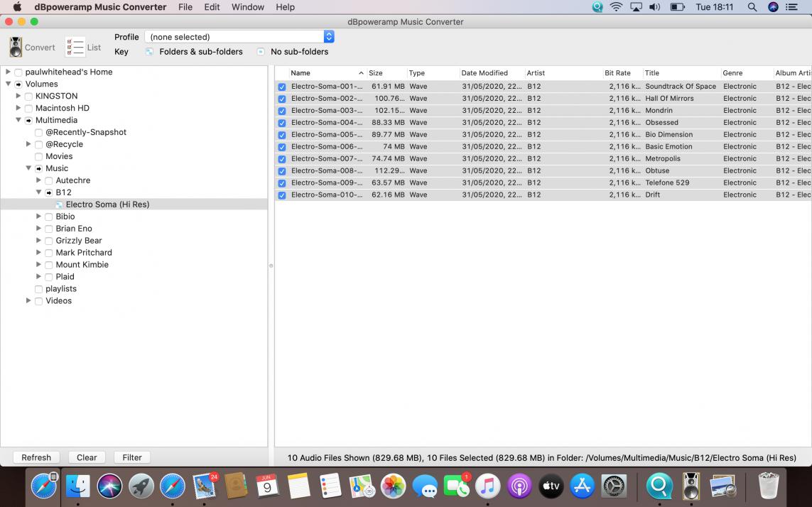Click Spotlight search magnifier in menu bar

coord(752,7)
